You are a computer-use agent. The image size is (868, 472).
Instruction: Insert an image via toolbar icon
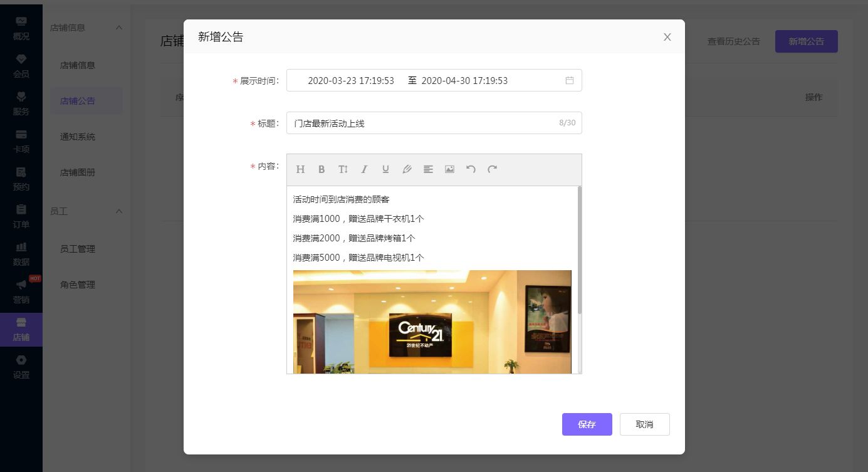(x=449, y=169)
